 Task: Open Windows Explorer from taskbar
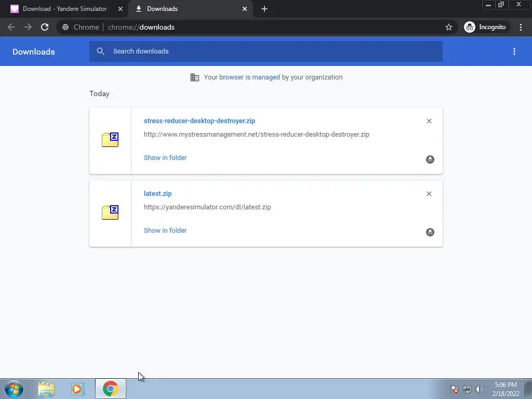(46, 389)
